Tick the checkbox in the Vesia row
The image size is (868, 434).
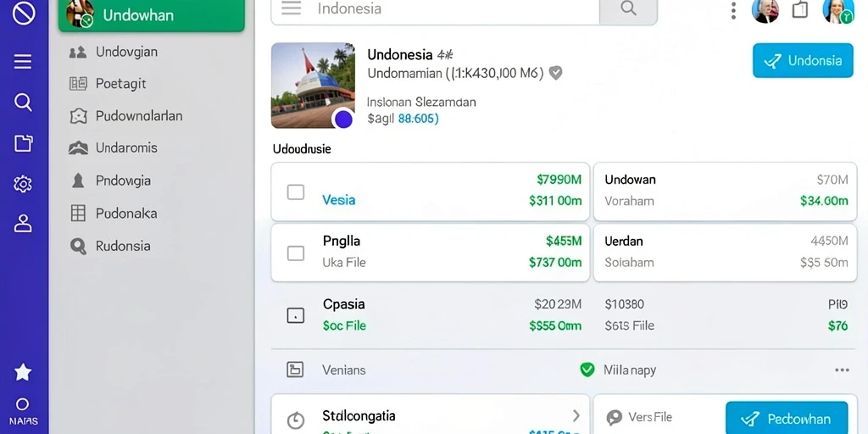point(296,192)
